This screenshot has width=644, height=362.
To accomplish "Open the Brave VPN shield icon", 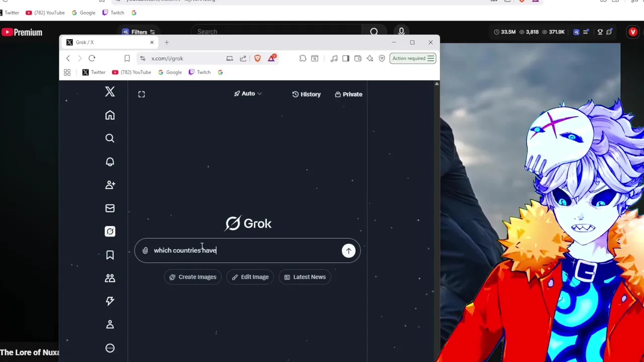I will [x=382, y=58].
